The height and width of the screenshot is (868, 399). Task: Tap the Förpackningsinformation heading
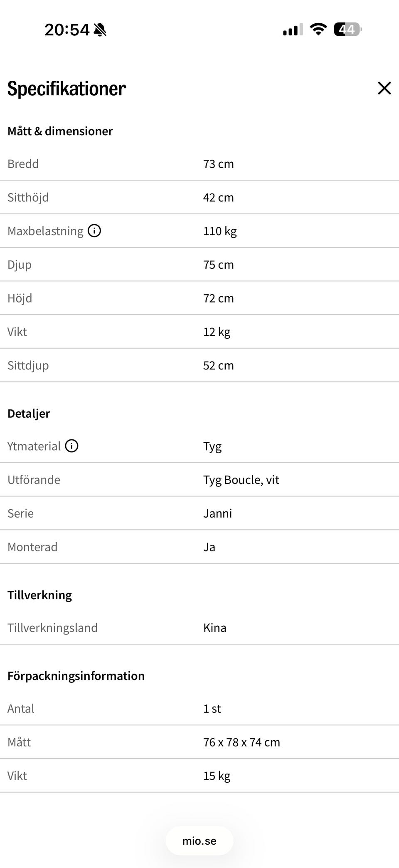pos(76,676)
